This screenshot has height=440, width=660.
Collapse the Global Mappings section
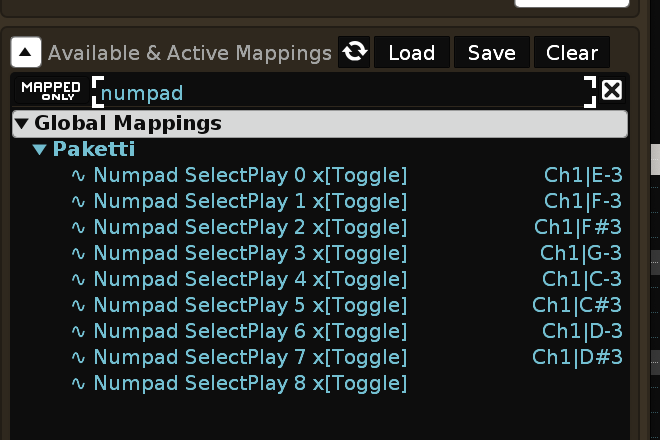pyautogui.click(x=21, y=124)
